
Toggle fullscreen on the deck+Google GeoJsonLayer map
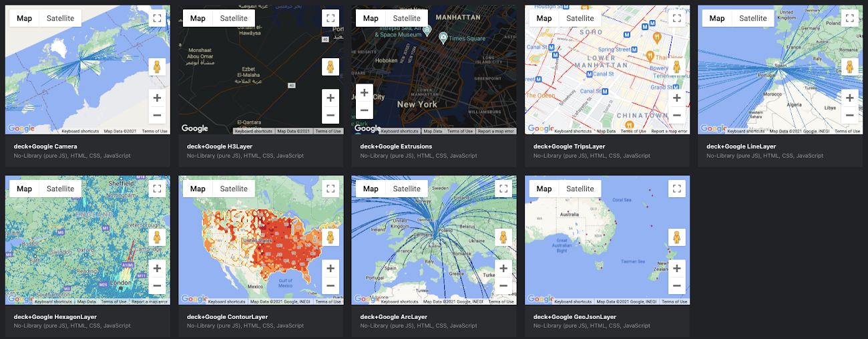[677, 189]
